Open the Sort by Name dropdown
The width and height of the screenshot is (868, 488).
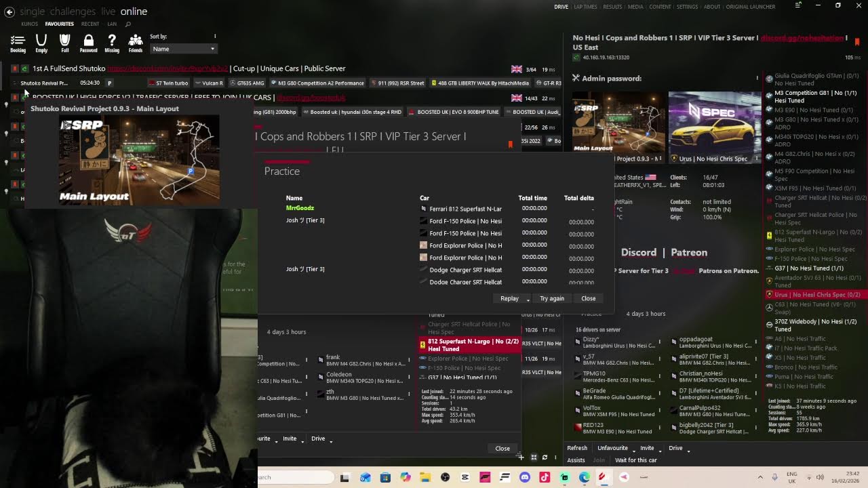(x=183, y=49)
